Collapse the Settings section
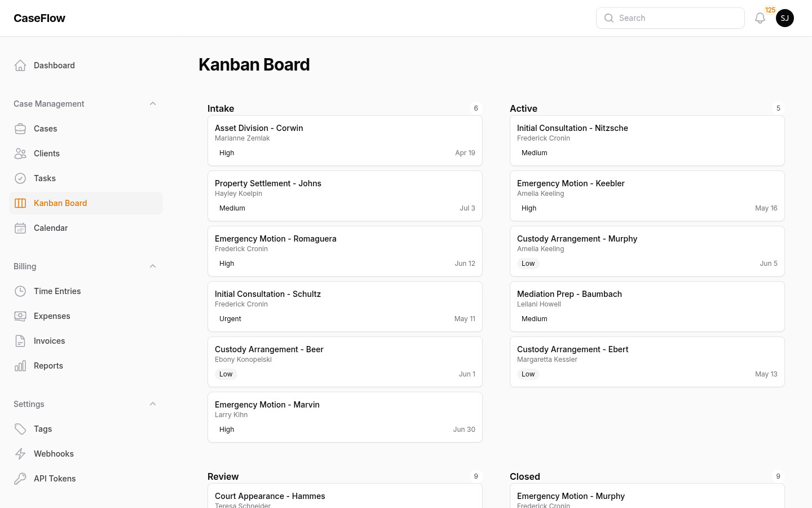This screenshot has width=812, height=508. pos(153,404)
